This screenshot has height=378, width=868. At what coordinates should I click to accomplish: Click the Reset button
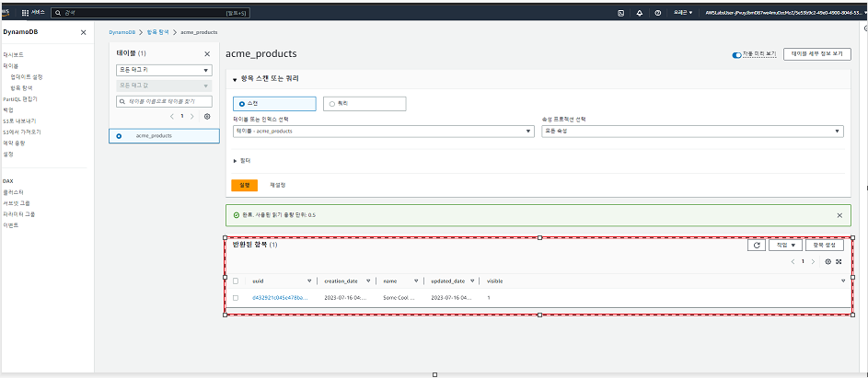[277, 185]
